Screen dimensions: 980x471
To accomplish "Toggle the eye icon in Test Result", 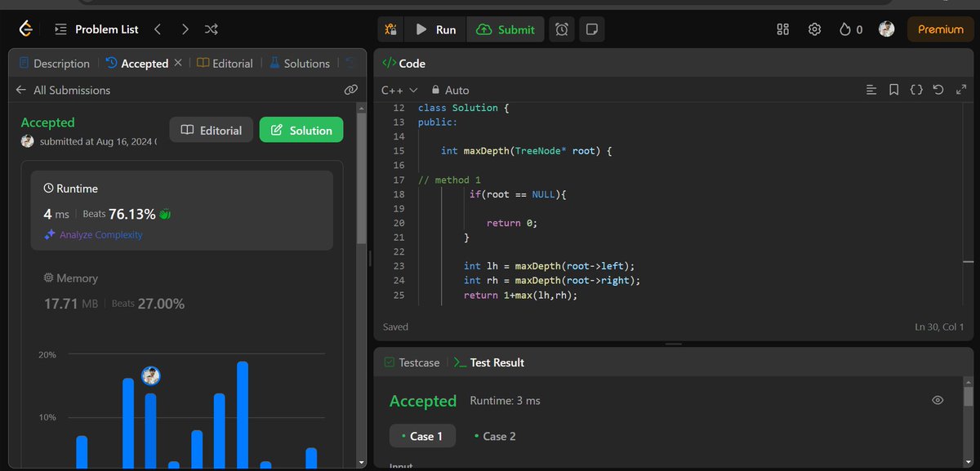I will tap(938, 400).
